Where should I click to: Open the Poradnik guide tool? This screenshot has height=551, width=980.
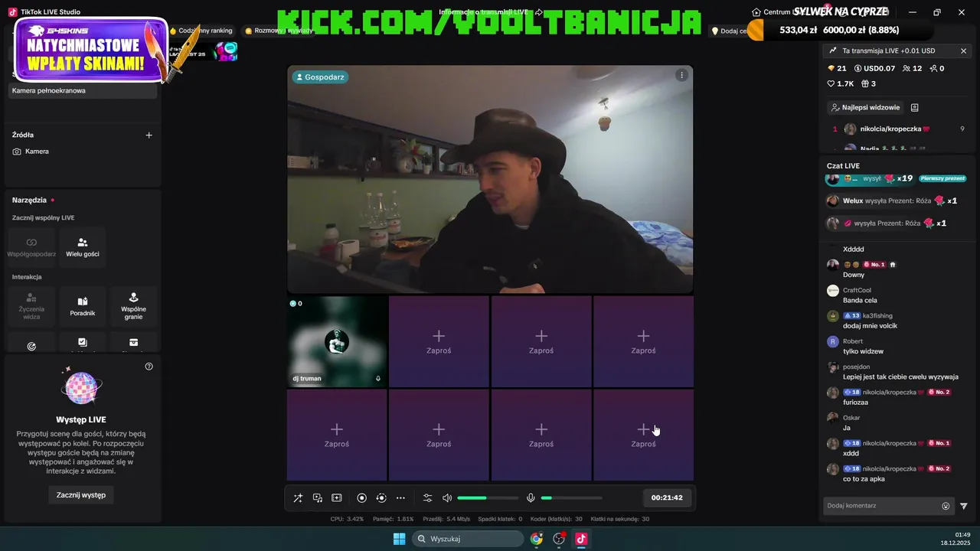pyautogui.click(x=82, y=306)
